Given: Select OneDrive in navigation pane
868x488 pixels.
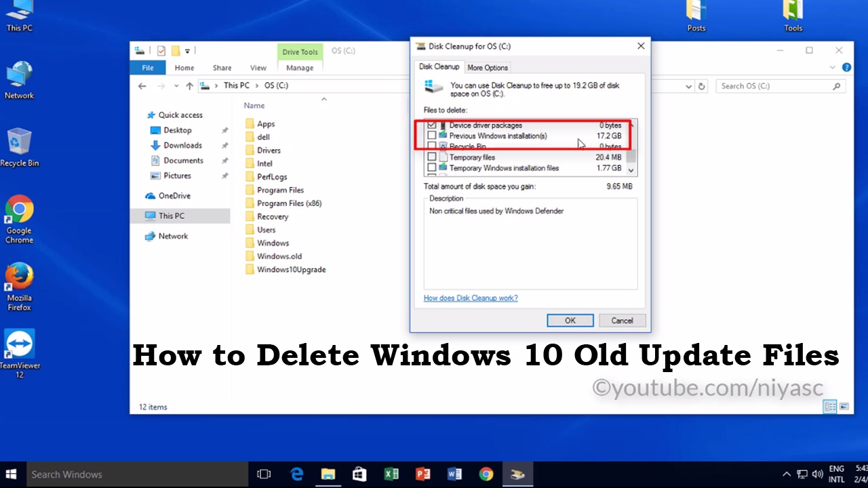Looking at the screenshot, I should coord(174,196).
